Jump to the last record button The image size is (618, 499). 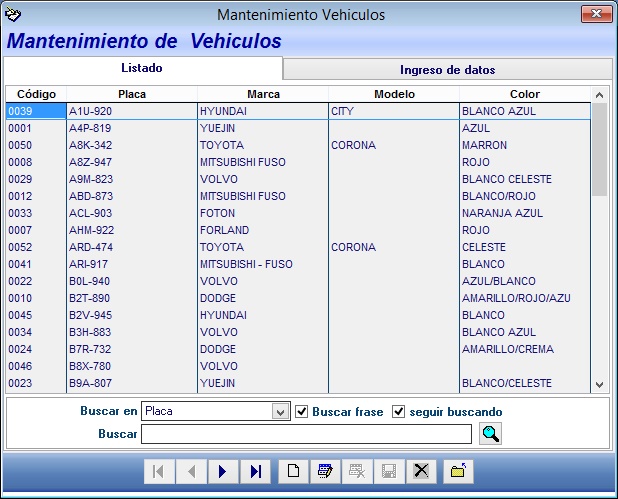pyautogui.click(x=255, y=471)
